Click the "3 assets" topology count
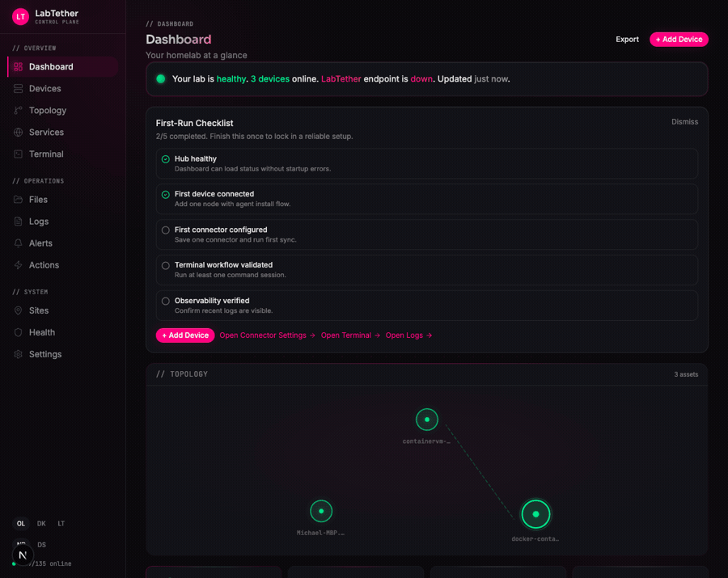 (686, 374)
